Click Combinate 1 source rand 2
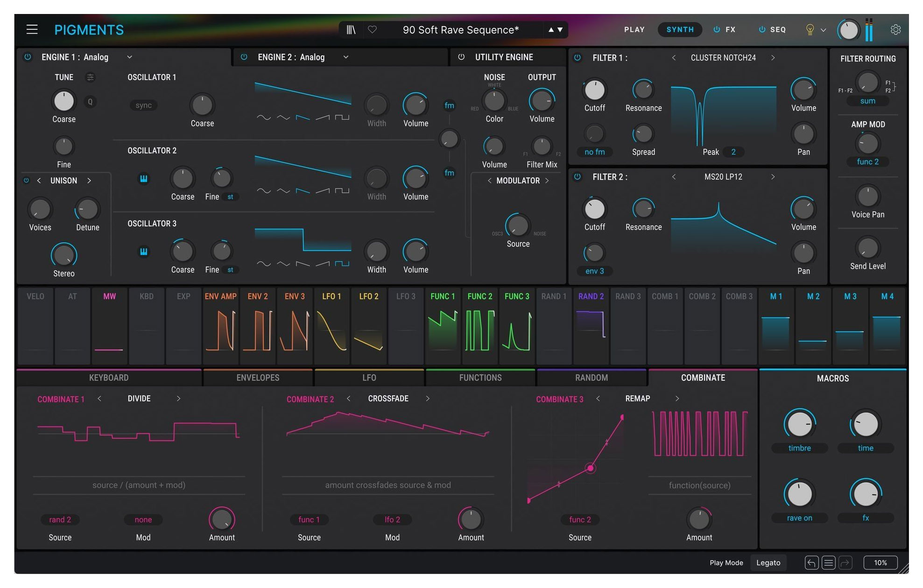Image resolution: width=923 pixels, height=588 pixels. [60, 520]
